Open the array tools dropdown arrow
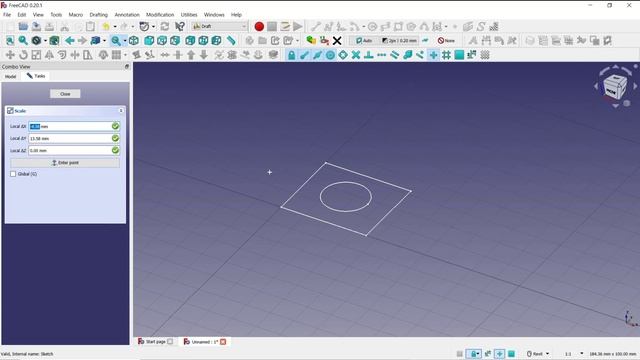Screen dimensions: 640x360 point(125,55)
